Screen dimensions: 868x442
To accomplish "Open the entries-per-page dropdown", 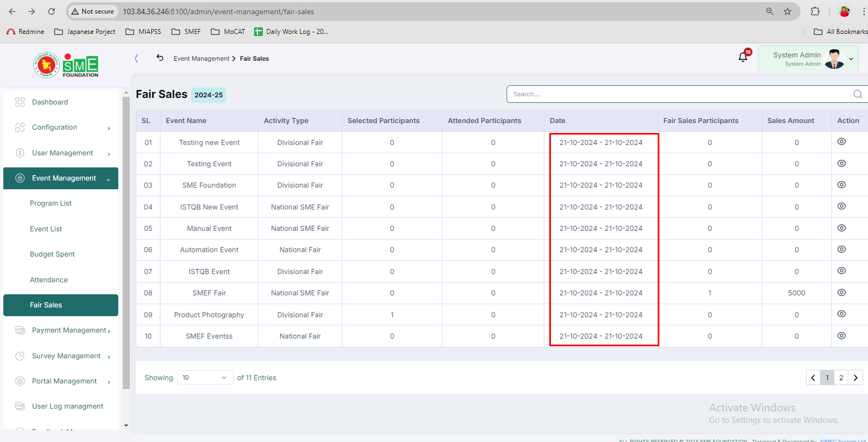I will coord(205,377).
